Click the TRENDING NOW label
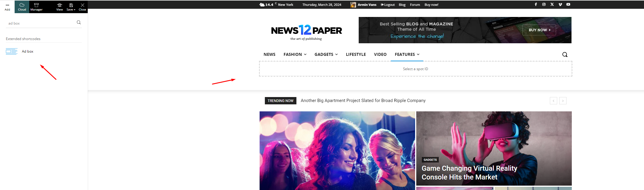 point(280,101)
